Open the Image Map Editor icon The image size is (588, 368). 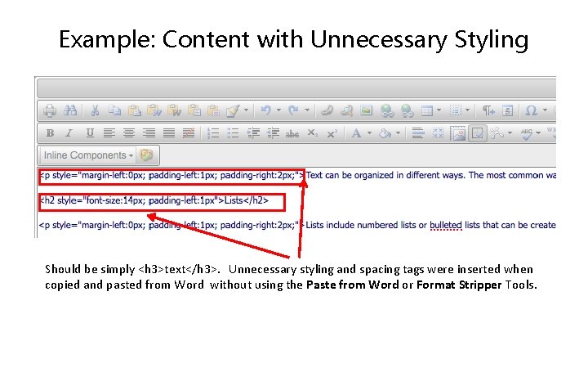pyautogui.click(x=458, y=133)
